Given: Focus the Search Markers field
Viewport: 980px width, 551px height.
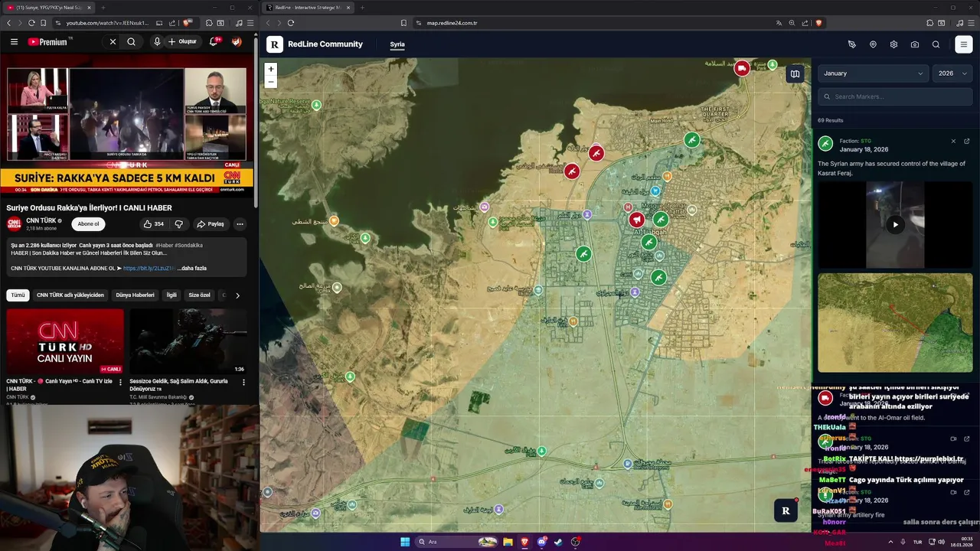Looking at the screenshot, I should click(x=895, y=96).
